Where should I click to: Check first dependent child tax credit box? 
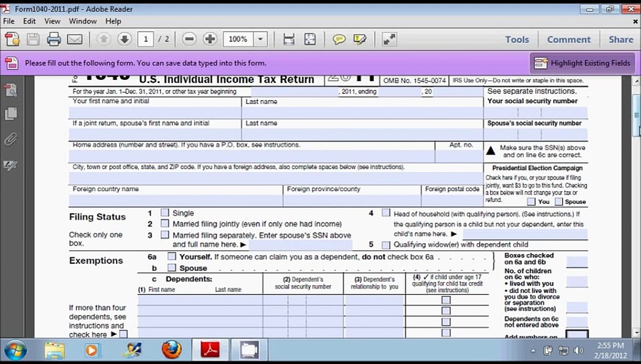pos(446,300)
